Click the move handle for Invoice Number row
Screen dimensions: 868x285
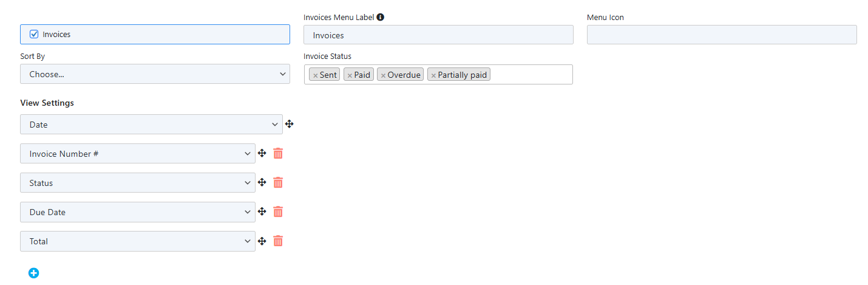tap(262, 153)
